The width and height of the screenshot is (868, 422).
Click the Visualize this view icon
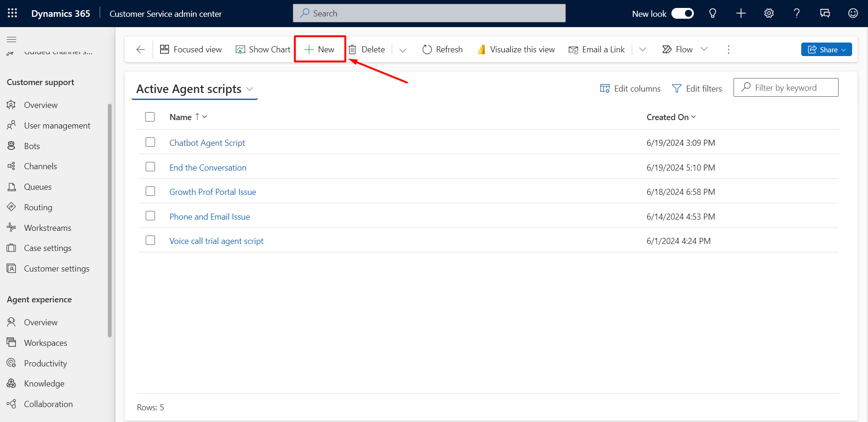481,49
